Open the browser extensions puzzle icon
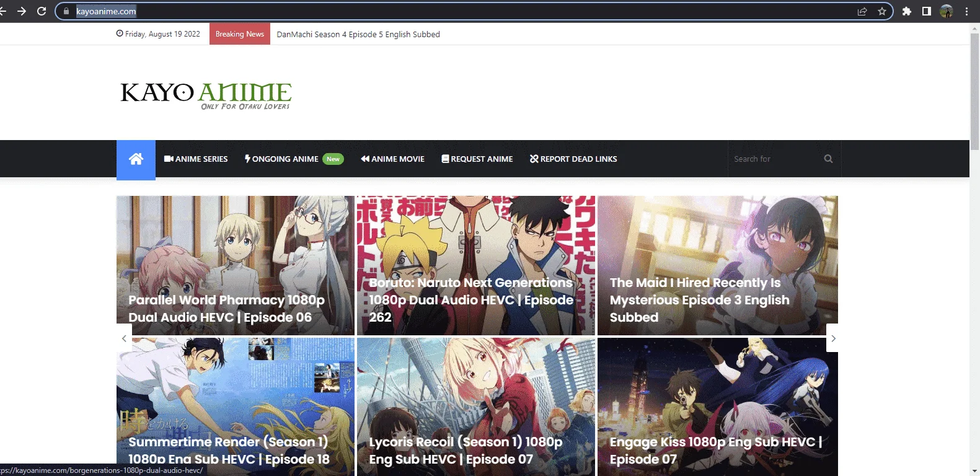 tap(907, 11)
